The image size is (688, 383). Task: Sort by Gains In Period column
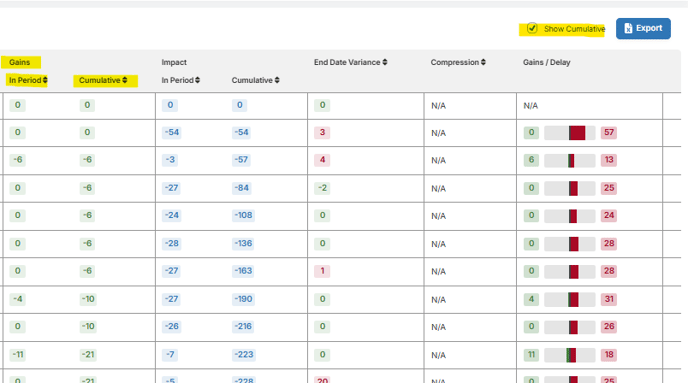pyautogui.click(x=28, y=80)
